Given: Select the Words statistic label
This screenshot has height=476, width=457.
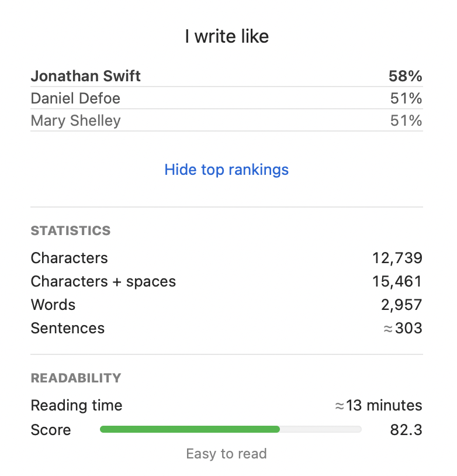Looking at the screenshot, I should point(53,305).
